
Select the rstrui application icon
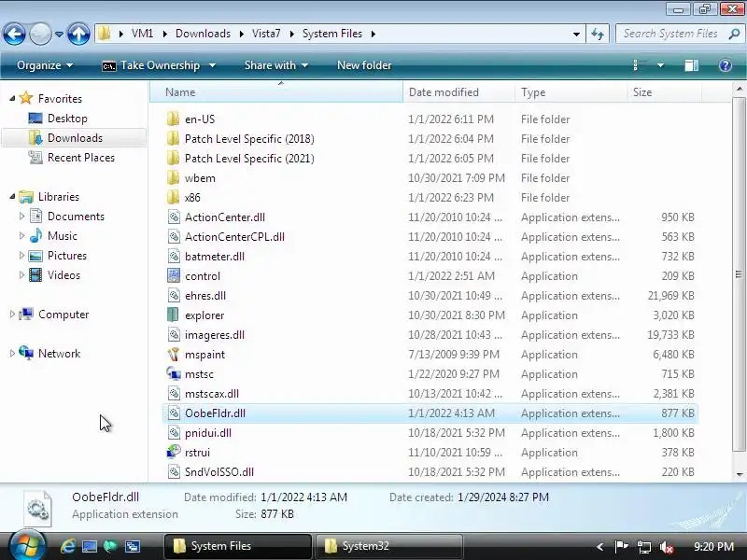[x=174, y=452]
